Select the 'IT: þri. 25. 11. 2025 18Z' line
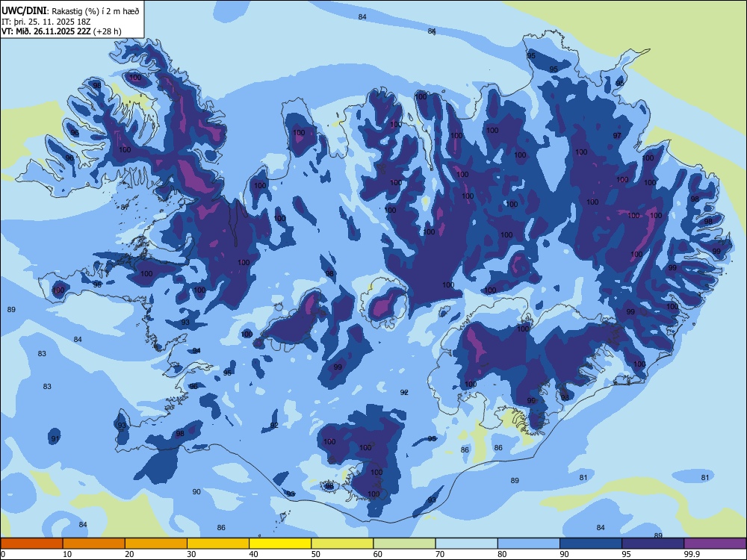747x560 pixels. tap(46, 22)
